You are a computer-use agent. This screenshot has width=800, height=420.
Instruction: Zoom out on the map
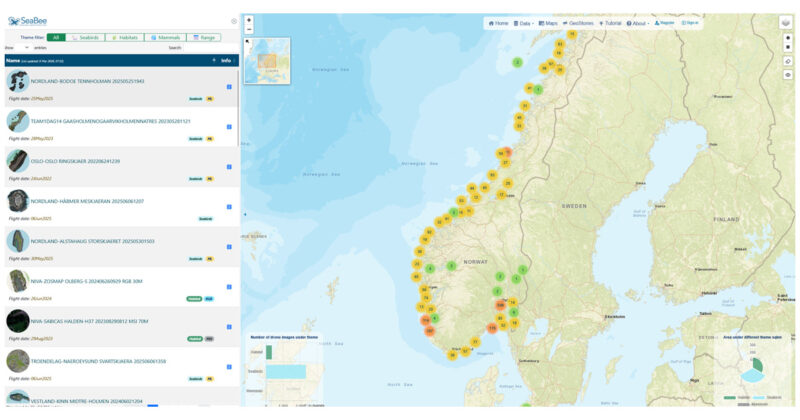click(249, 30)
